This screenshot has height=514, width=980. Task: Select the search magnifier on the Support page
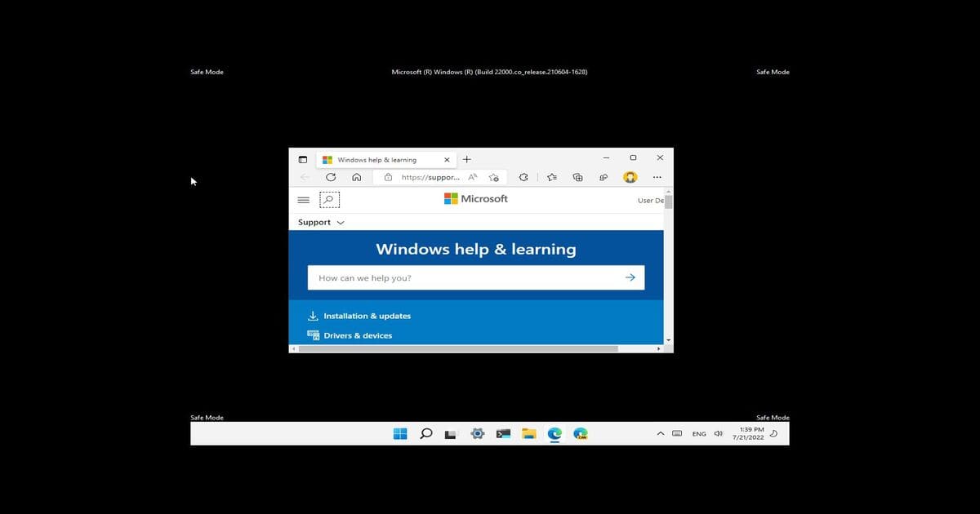(329, 199)
